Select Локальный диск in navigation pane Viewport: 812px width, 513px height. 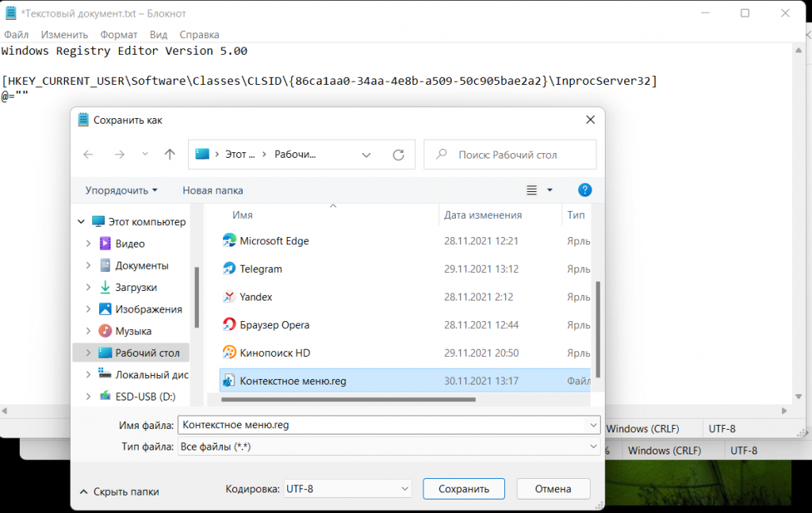151,374
